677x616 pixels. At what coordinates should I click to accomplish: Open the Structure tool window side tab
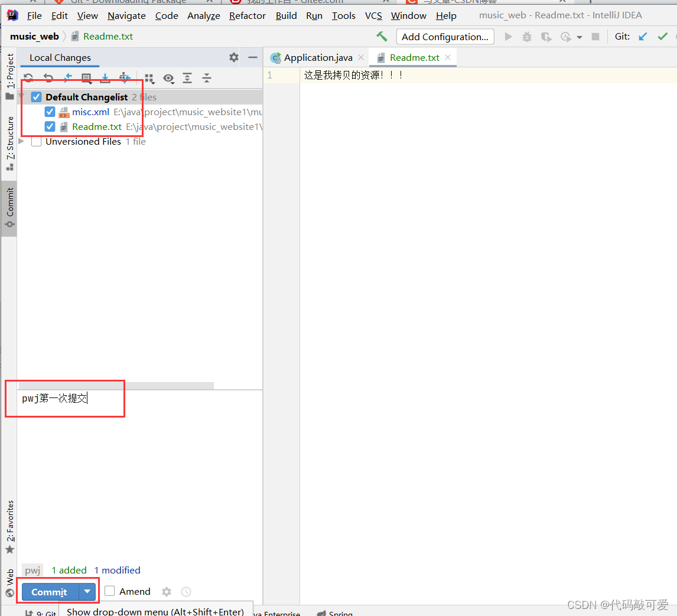pos(9,143)
